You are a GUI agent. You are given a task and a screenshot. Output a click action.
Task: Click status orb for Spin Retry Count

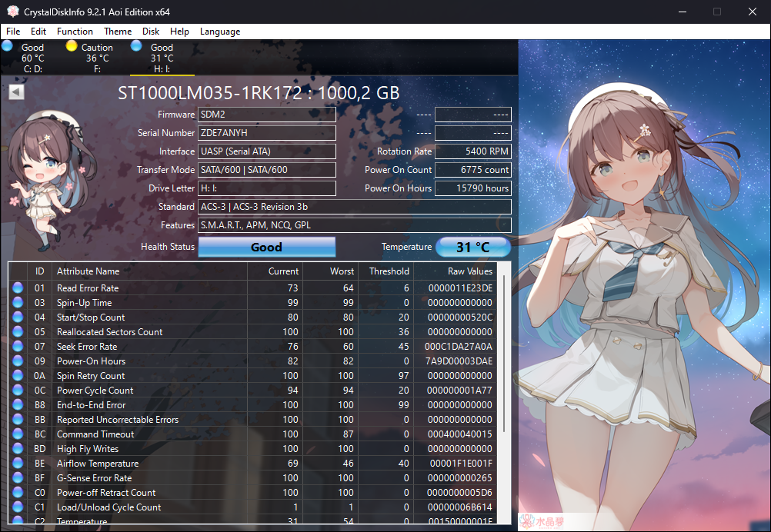click(x=18, y=376)
